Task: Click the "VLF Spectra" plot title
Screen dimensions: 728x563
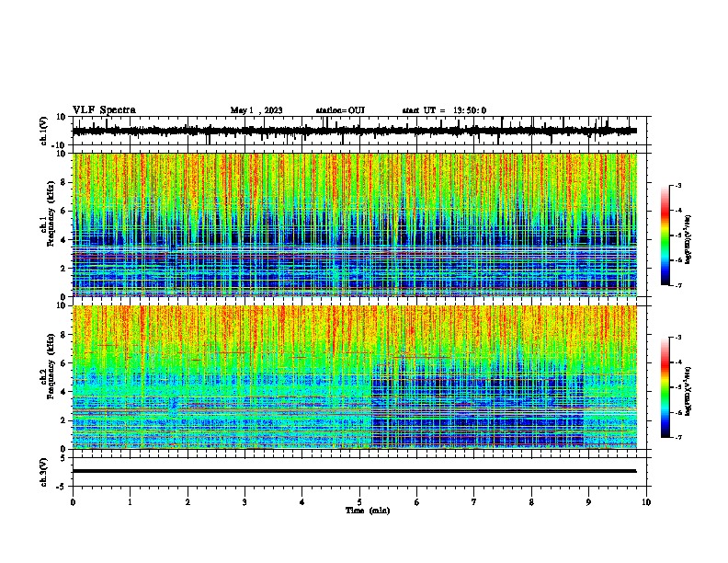Action: tap(104, 110)
